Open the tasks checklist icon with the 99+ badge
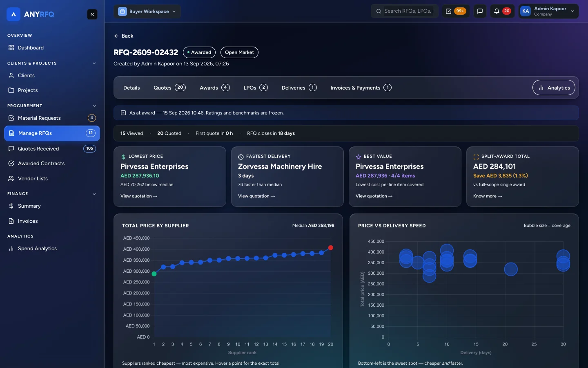The height and width of the screenshot is (368, 588). (x=449, y=11)
